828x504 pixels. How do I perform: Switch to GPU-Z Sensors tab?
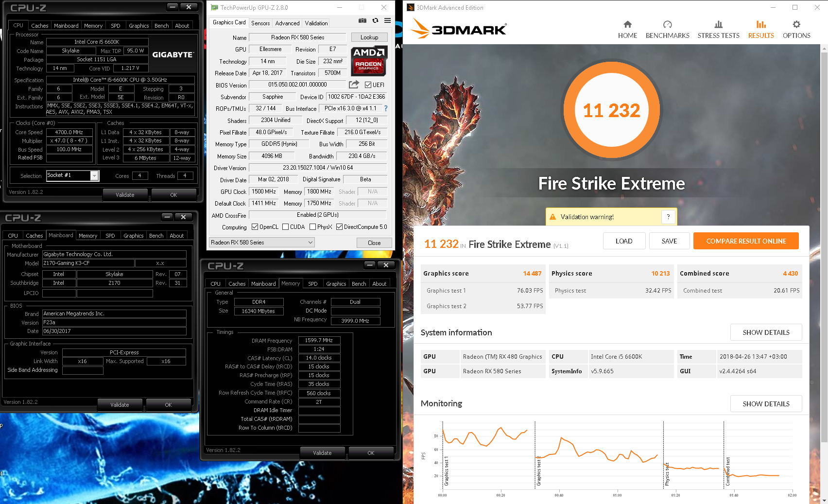pyautogui.click(x=260, y=23)
